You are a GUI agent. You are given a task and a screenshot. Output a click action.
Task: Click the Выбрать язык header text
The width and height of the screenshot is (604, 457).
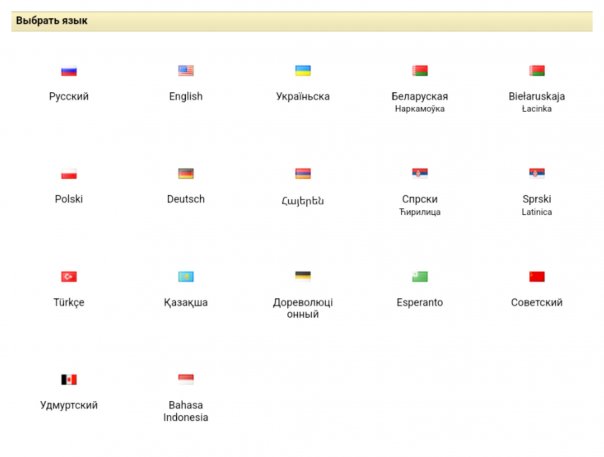pos(52,21)
